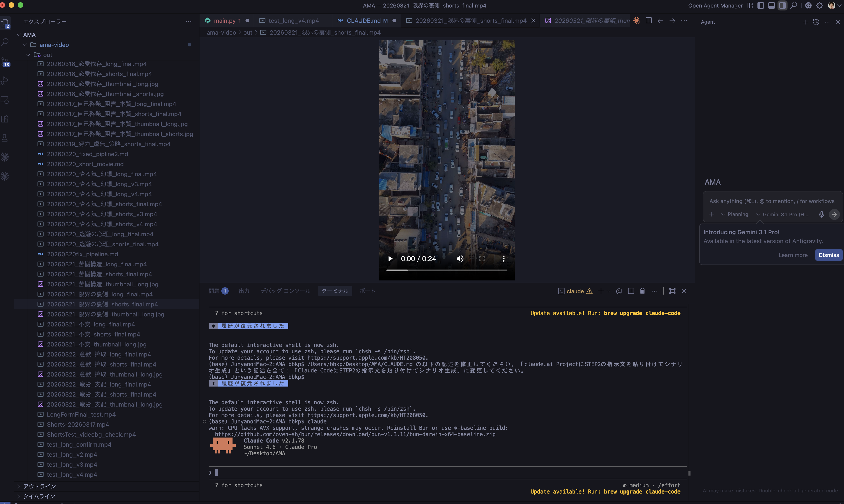Toggle video fullscreen mode

click(x=482, y=259)
